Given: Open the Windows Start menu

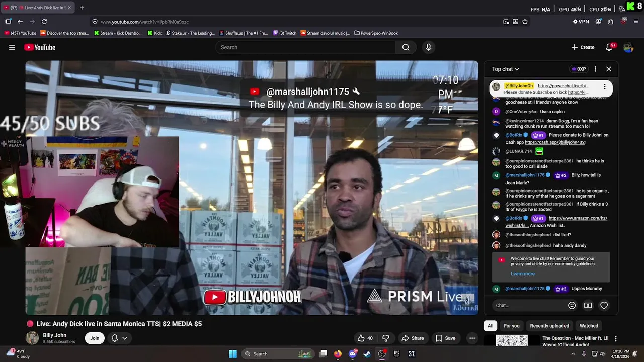Looking at the screenshot, I should pos(233,354).
